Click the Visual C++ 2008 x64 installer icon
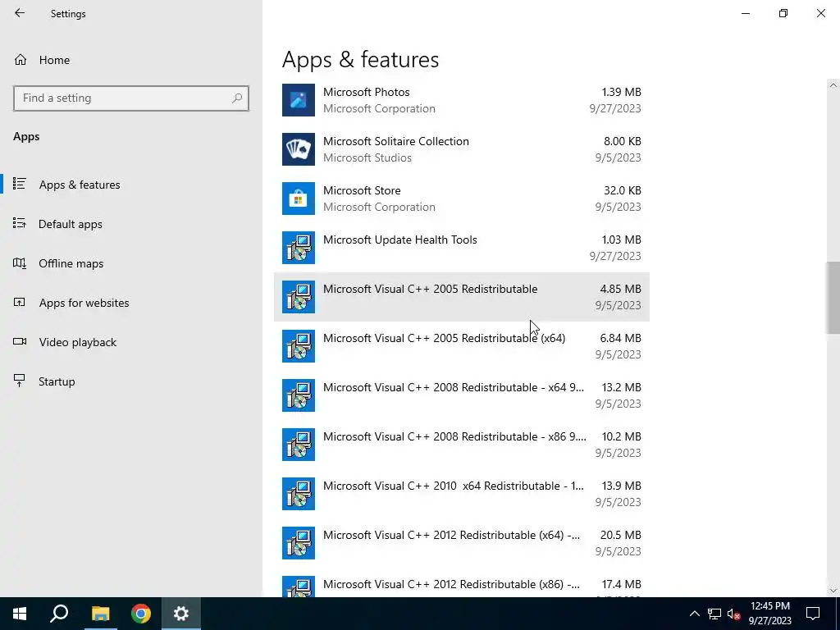Viewport: 840px width, 630px height. 299,395
